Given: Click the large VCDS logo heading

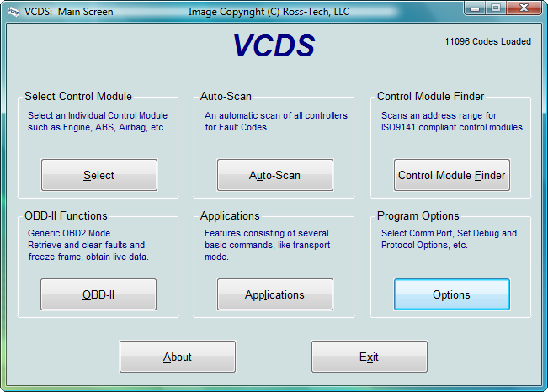Looking at the screenshot, I should tap(274, 45).
